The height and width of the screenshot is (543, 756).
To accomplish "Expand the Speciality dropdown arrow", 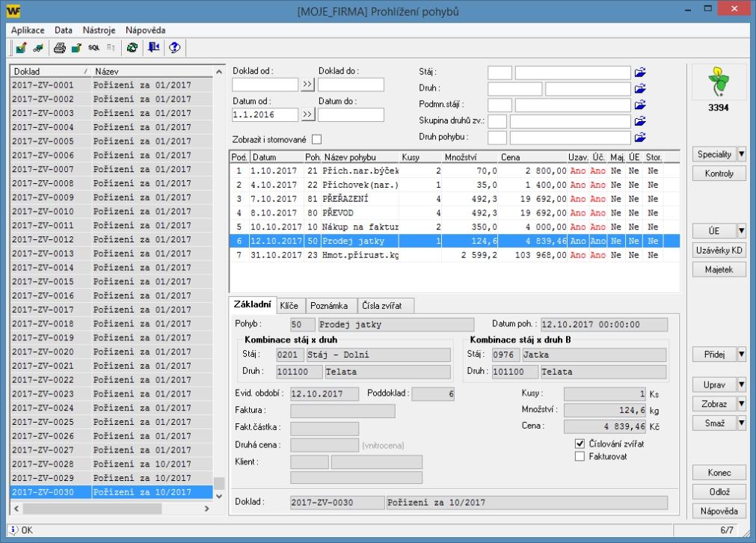I will (742, 154).
